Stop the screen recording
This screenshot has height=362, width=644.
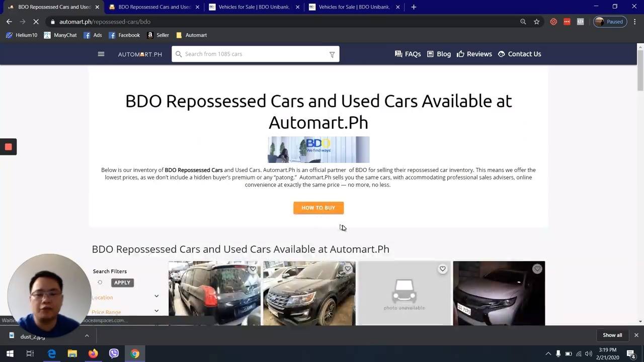[8, 147]
